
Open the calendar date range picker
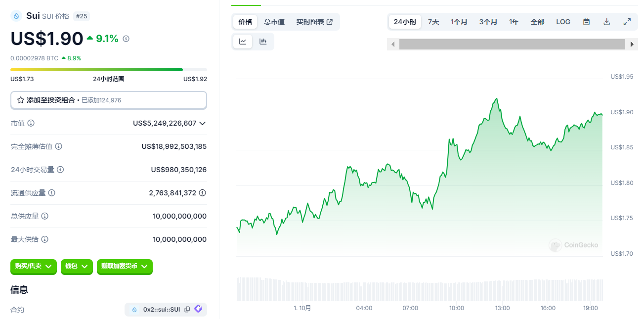pos(586,22)
